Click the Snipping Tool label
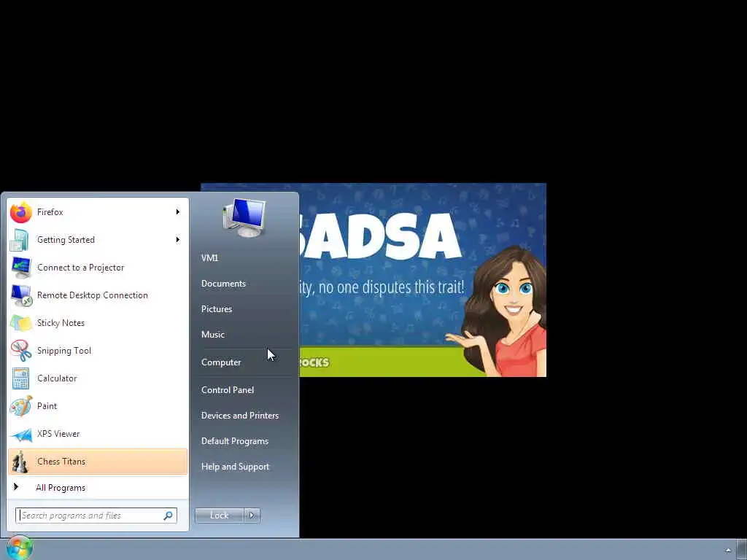The width and height of the screenshot is (747, 560). pos(64,351)
